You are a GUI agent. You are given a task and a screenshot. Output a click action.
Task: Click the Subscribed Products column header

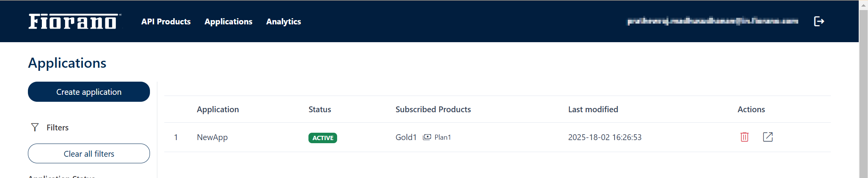(433, 110)
